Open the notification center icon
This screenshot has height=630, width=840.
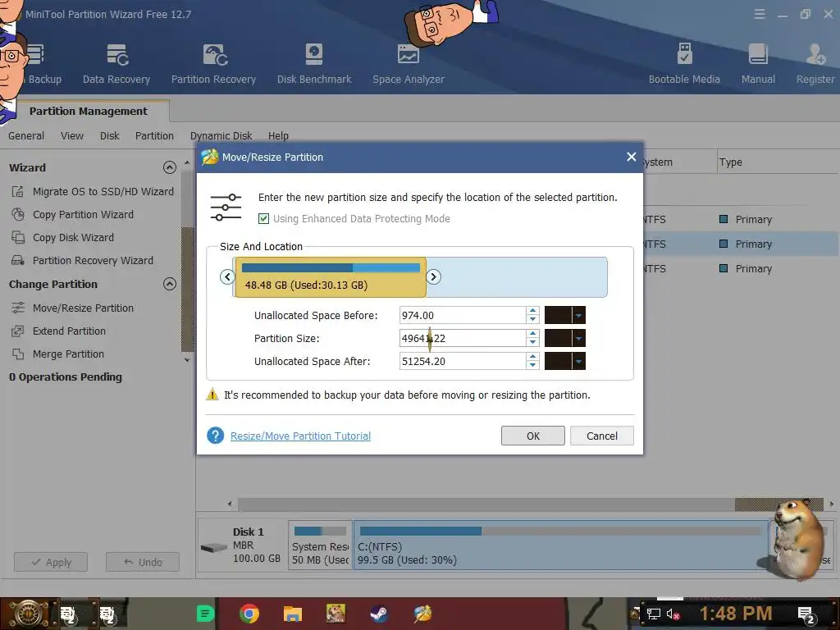click(x=807, y=614)
